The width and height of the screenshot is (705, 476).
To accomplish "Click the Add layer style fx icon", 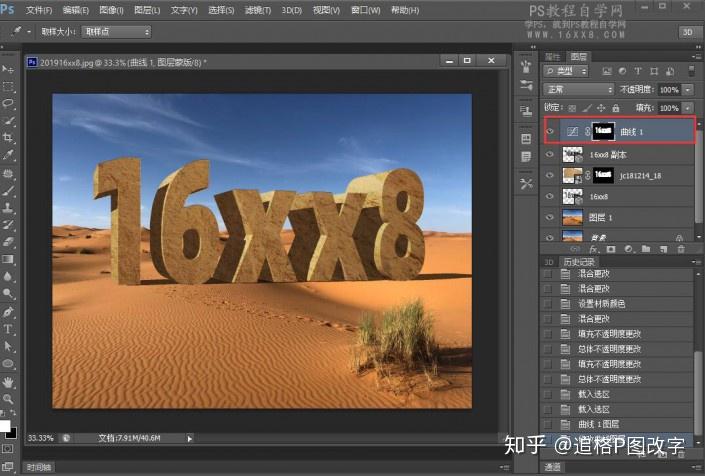I will pos(593,249).
